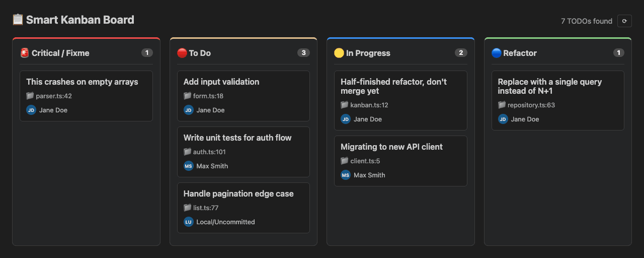Image resolution: width=644 pixels, height=258 pixels.
Task: Click the blue circle icon beside Refactor
Action: pyautogui.click(x=497, y=53)
